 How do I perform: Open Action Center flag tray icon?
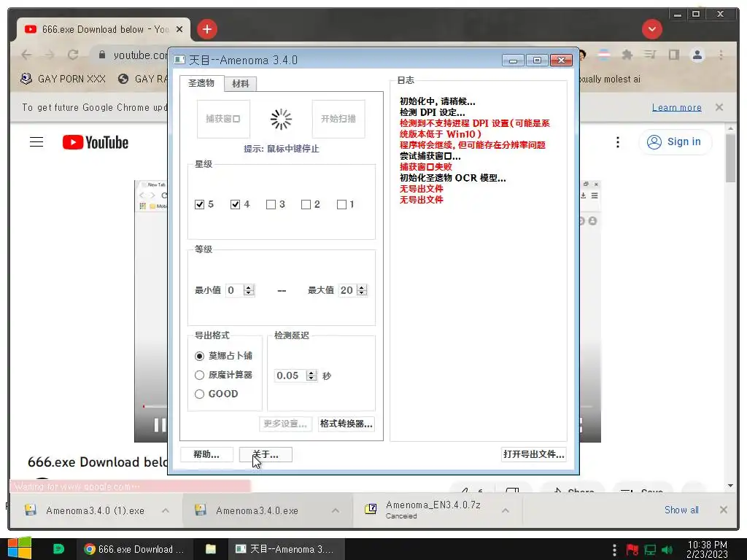(x=632, y=550)
